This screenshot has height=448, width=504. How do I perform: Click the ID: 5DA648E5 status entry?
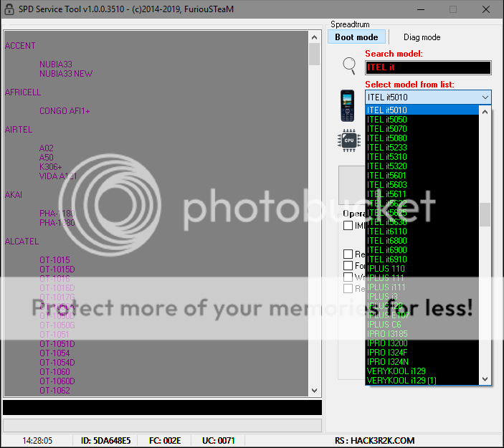[x=105, y=440]
